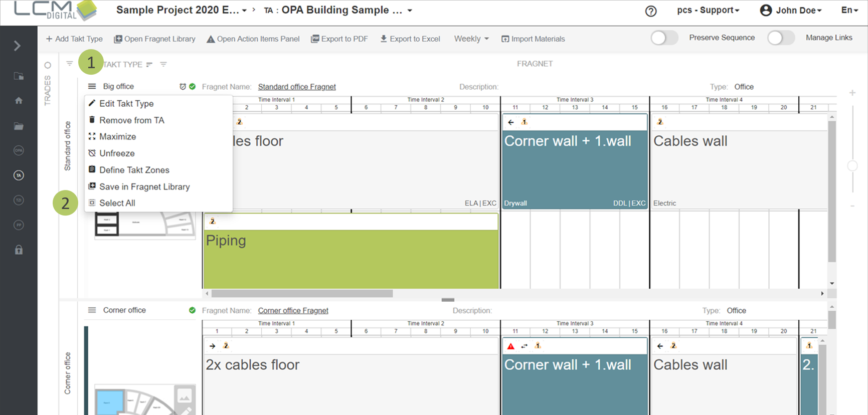Open the help question mark icon
Image resolution: width=868 pixels, height=415 pixels.
point(650,11)
